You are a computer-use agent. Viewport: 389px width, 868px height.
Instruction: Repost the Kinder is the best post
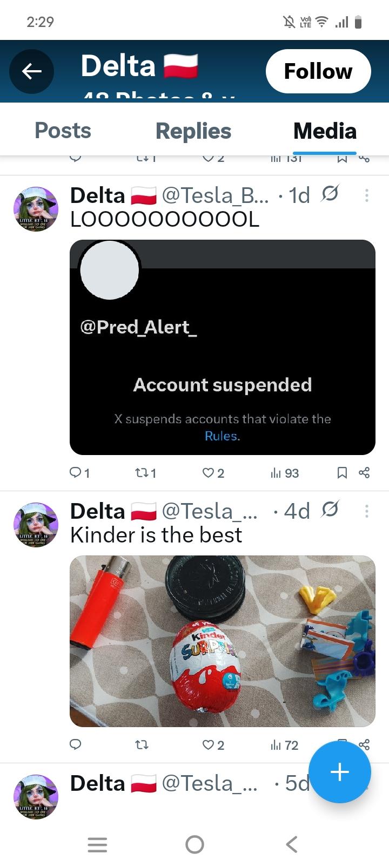(x=142, y=745)
